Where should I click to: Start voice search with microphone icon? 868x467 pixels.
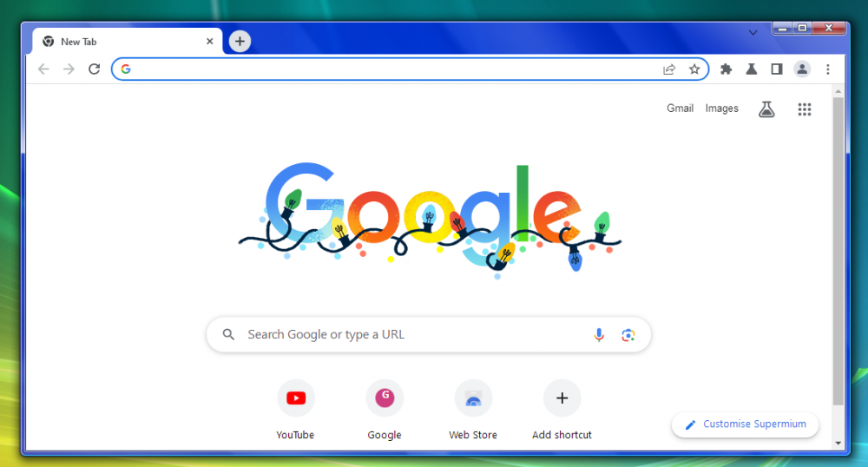(599, 335)
